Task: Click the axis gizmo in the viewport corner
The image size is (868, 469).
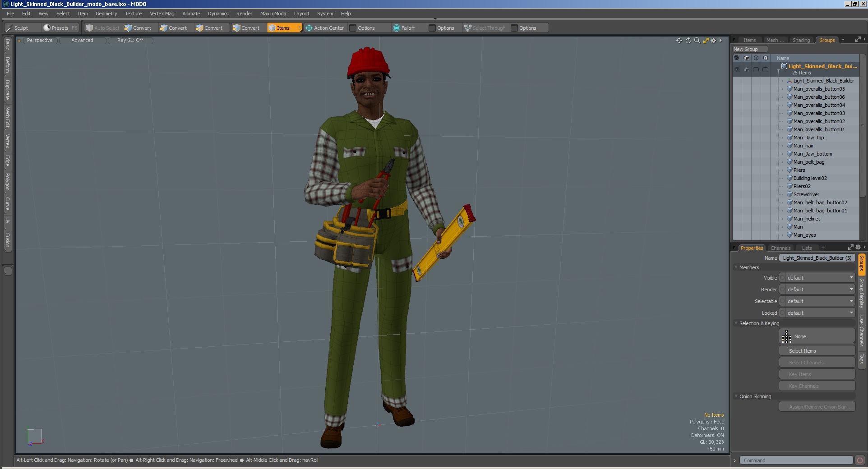Action: [35, 437]
